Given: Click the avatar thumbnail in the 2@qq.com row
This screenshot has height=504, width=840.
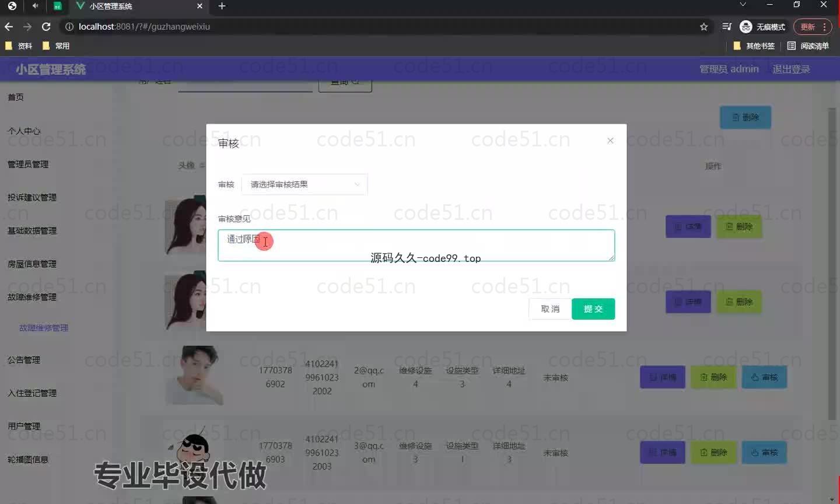Looking at the screenshot, I should [x=194, y=375].
